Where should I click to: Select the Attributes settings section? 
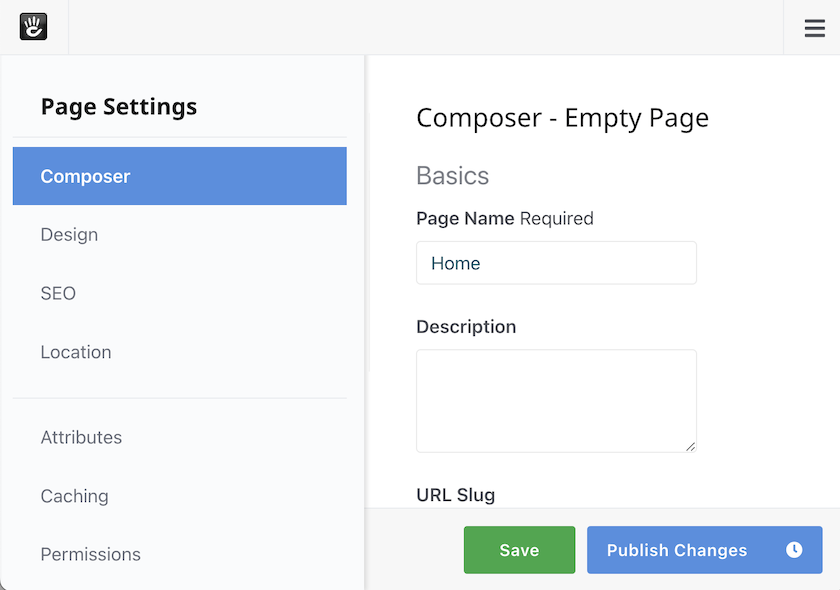[81, 437]
